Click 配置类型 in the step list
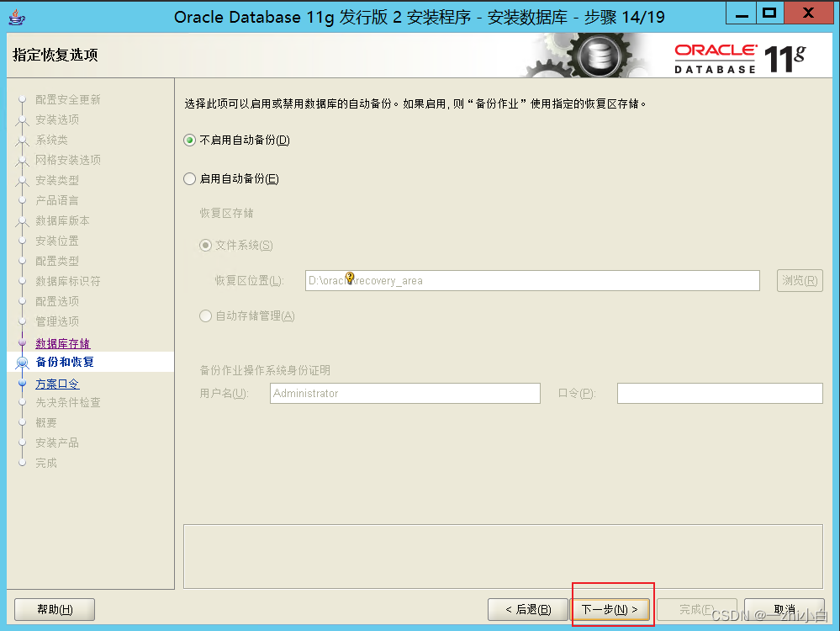The height and width of the screenshot is (631, 840). pyautogui.click(x=57, y=261)
